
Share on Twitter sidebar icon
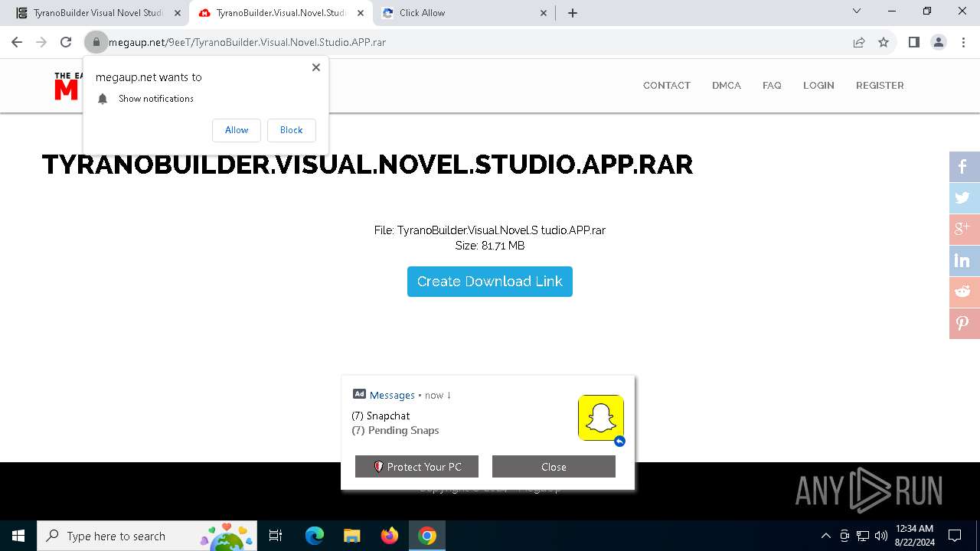965,198
